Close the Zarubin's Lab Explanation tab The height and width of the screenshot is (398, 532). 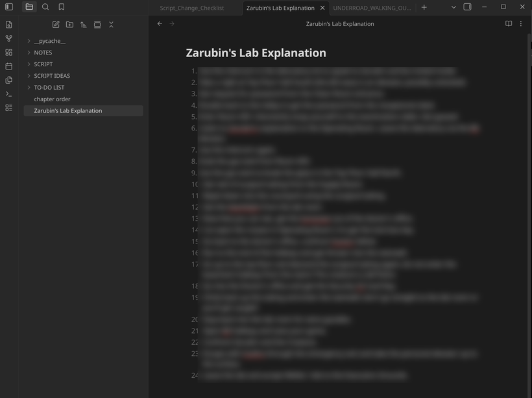coord(322,8)
